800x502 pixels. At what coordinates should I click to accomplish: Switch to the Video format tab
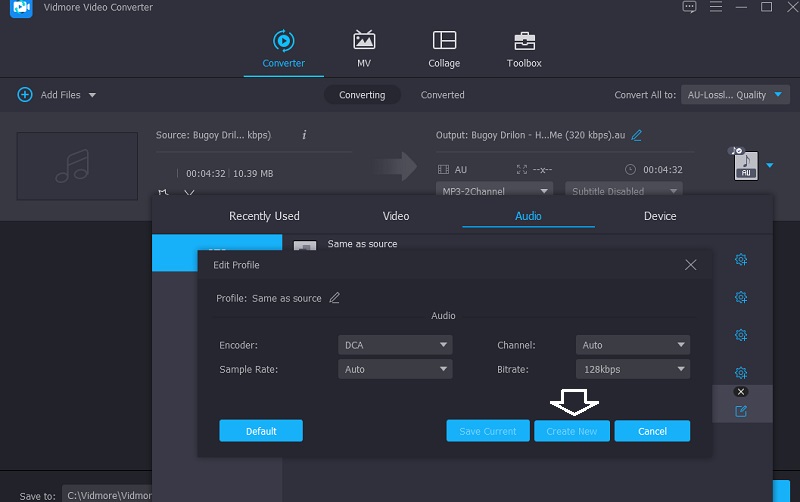(x=396, y=216)
